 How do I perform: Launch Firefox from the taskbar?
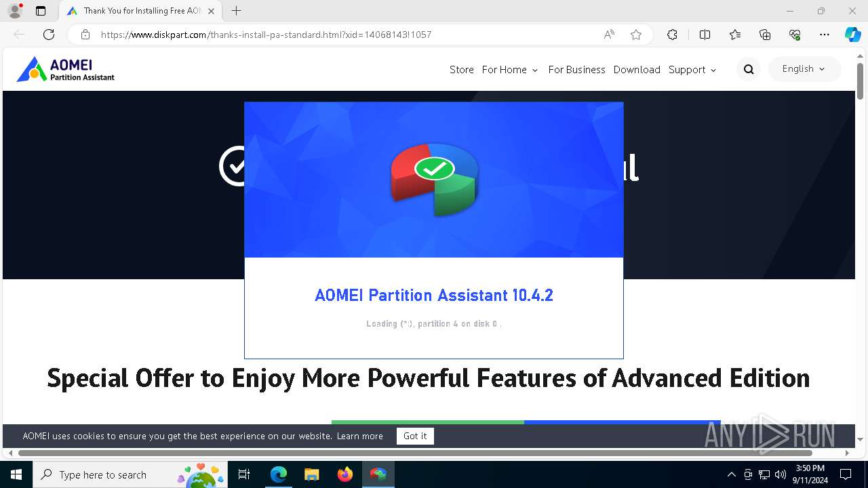pos(345,474)
